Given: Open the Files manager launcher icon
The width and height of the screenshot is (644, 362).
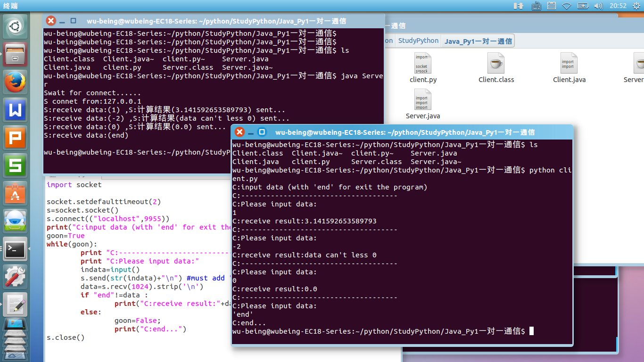Looking at the screenshot, I should pyautogui.click(x=15, y=54).
